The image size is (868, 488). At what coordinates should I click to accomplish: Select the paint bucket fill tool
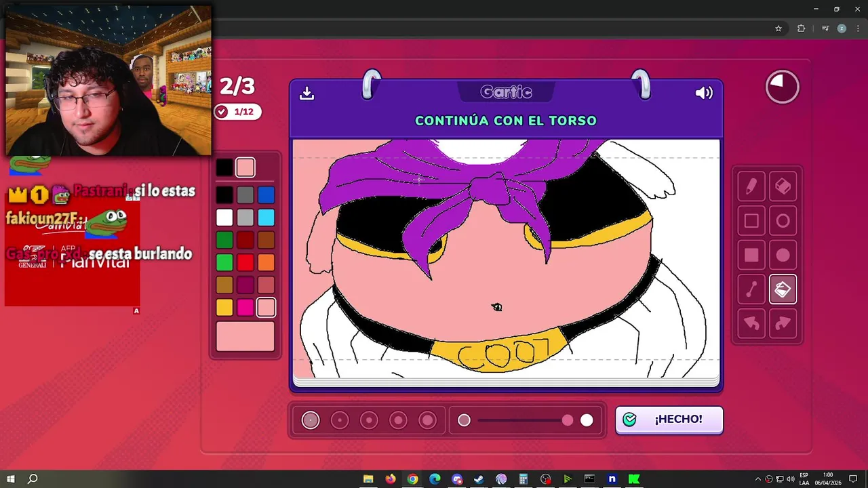(x=783, y=290)
